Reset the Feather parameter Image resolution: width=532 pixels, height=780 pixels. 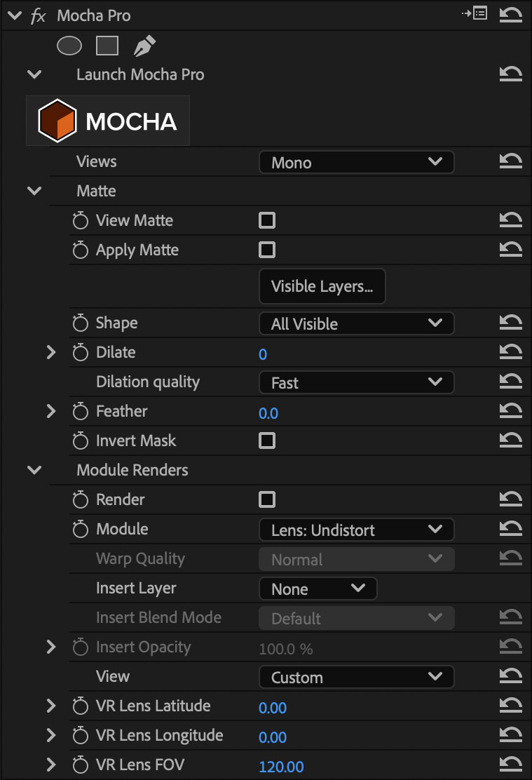click(x=510, y=412)
